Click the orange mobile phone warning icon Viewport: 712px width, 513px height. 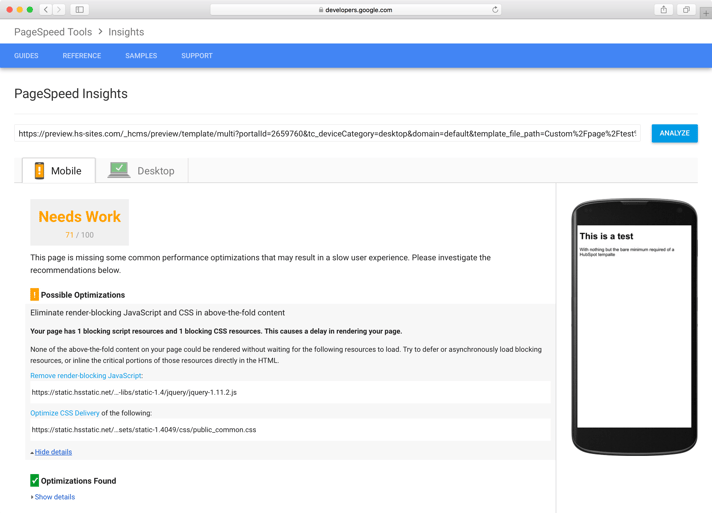click(40, 171)
